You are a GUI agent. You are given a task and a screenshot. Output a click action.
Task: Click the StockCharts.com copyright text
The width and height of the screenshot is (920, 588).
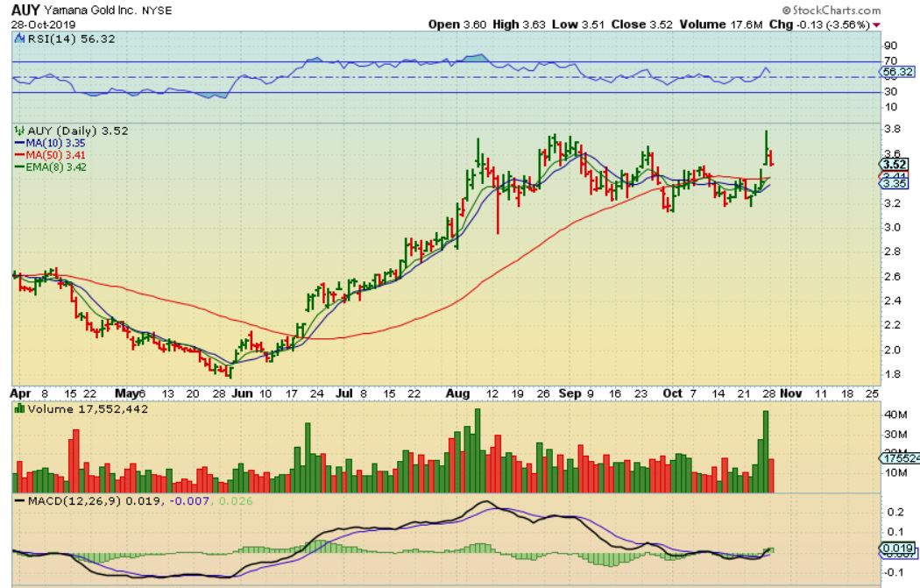[831, 10]
